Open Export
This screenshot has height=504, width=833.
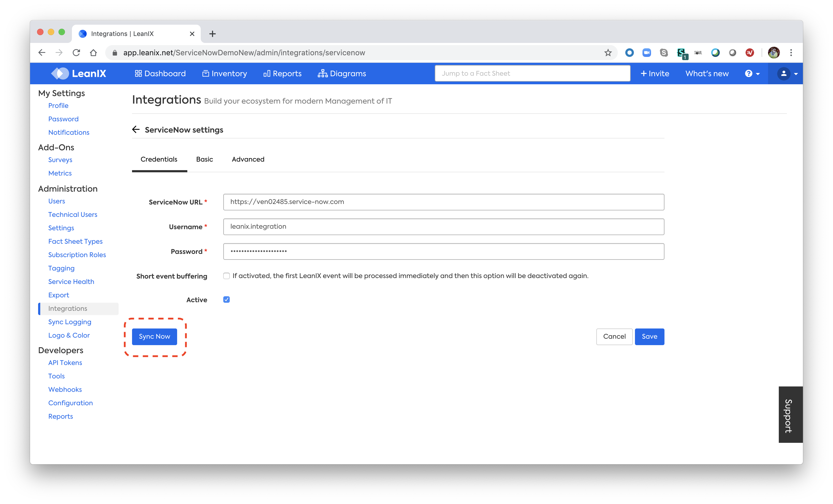click(59, 295)
